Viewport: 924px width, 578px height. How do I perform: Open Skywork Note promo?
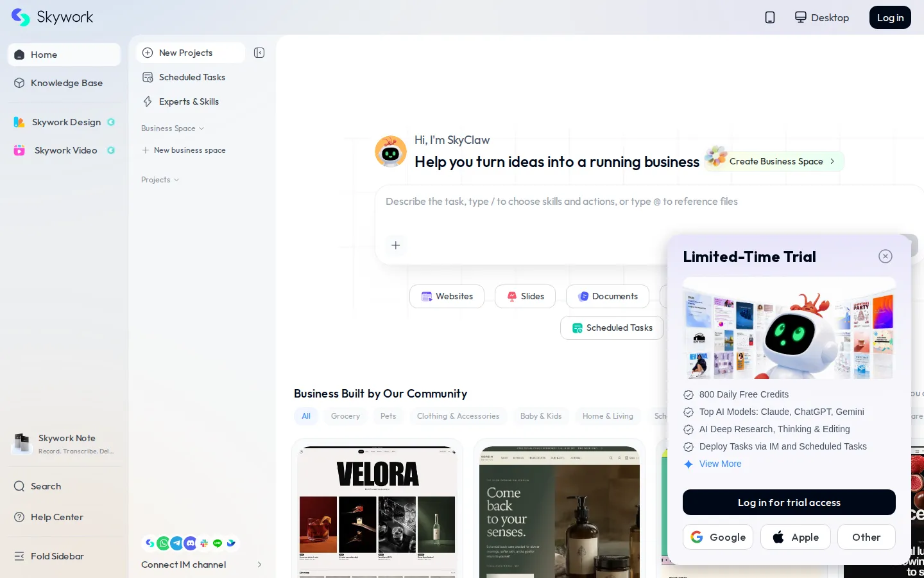pos(64,444)
